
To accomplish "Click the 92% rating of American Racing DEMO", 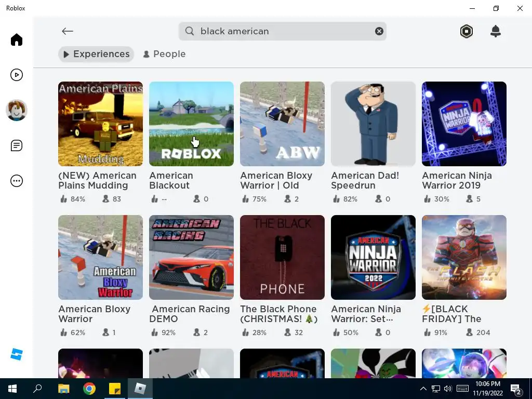I will (164, 333).
